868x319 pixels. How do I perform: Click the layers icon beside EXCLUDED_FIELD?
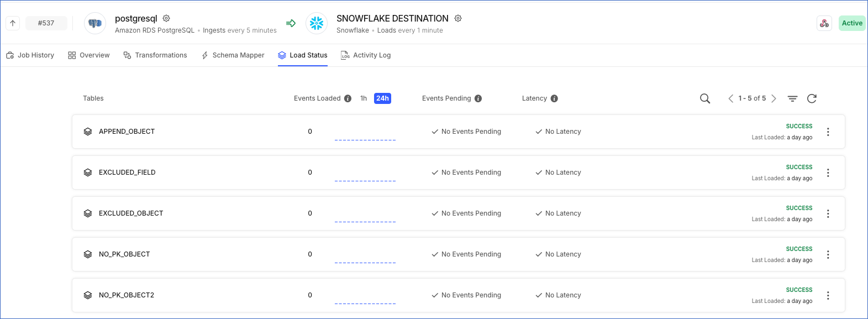[x=88, y=172]
